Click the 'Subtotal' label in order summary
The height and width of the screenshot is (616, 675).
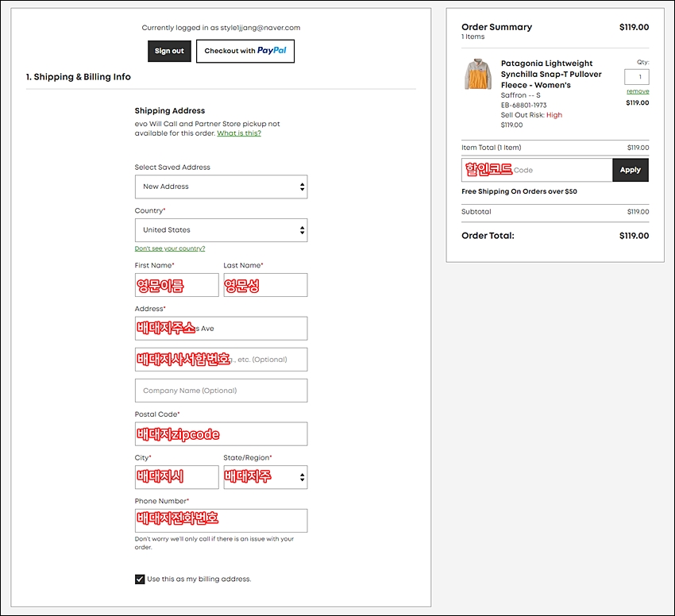pos(476,212)
